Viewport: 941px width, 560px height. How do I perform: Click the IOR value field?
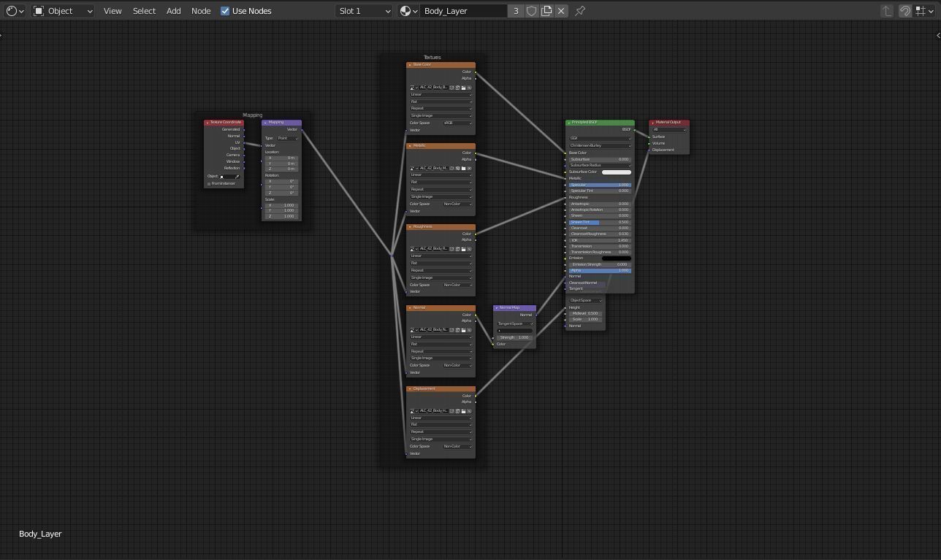pyautogui.click(x=599, y=240)
